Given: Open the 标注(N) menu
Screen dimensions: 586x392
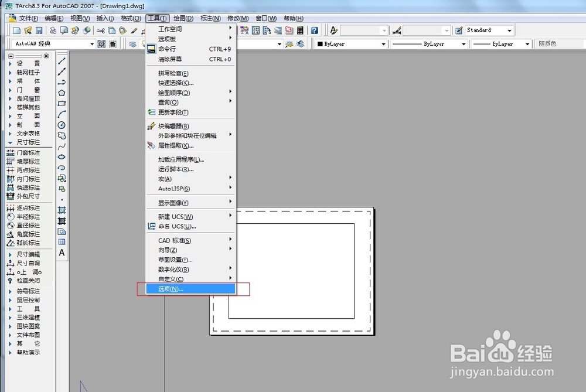Looking at the screenshot, I should [x=210, y=18].
